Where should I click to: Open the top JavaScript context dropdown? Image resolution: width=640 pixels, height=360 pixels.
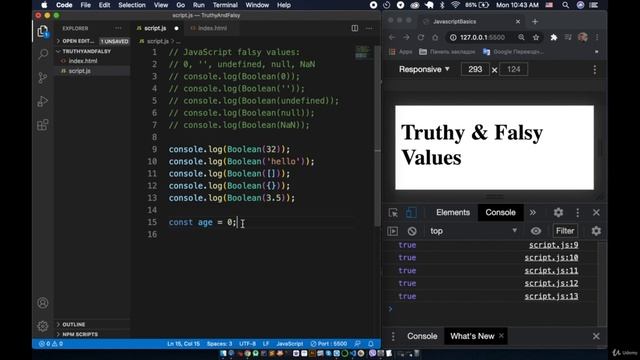pyautogui.click(x=473, y=231)
